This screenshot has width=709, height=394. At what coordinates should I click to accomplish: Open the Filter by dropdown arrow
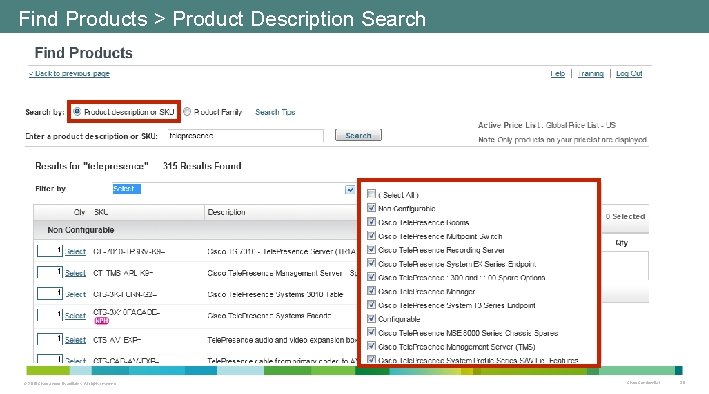pyautogui.click(x=350, y=190)
